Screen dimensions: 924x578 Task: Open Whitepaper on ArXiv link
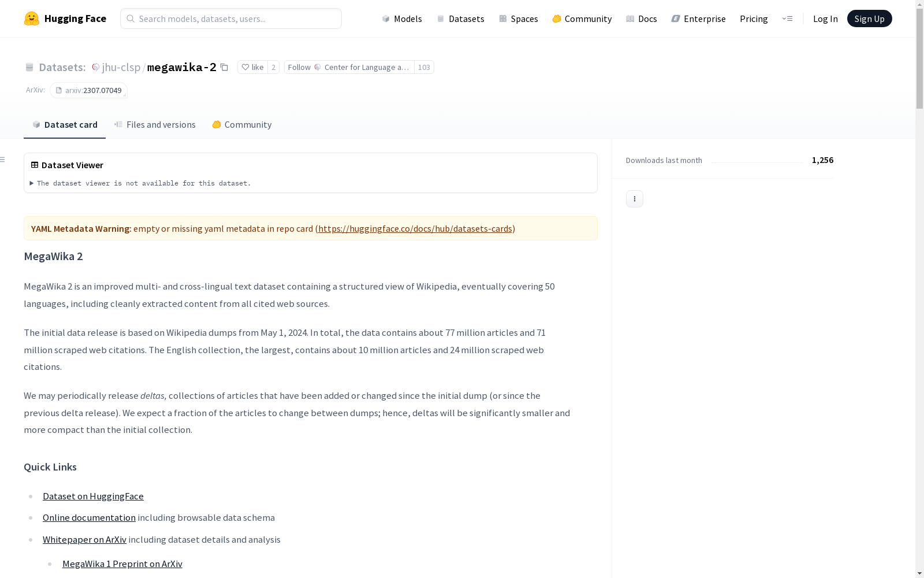coord(84,539)
